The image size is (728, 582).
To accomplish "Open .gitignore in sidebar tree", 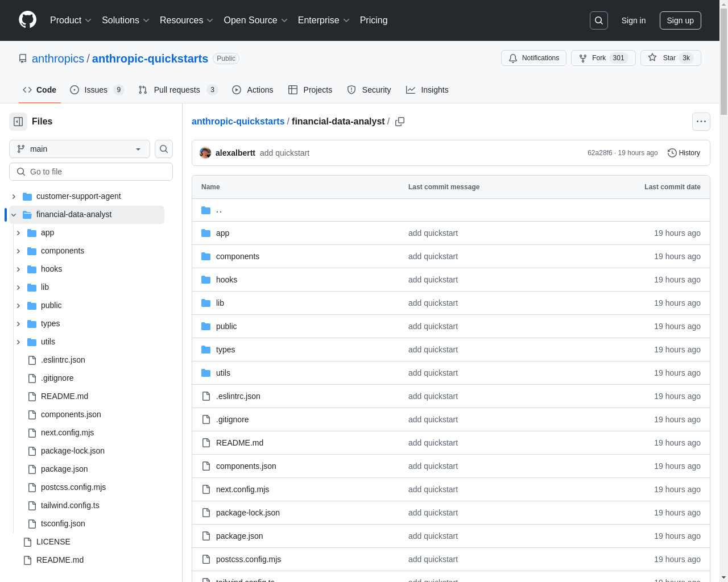I will (x=57, y=378).
